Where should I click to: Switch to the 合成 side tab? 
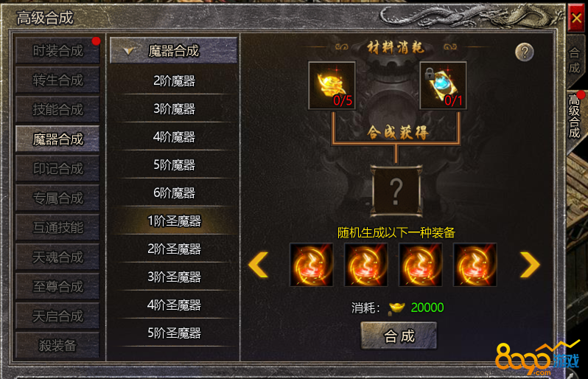point(575,61)
